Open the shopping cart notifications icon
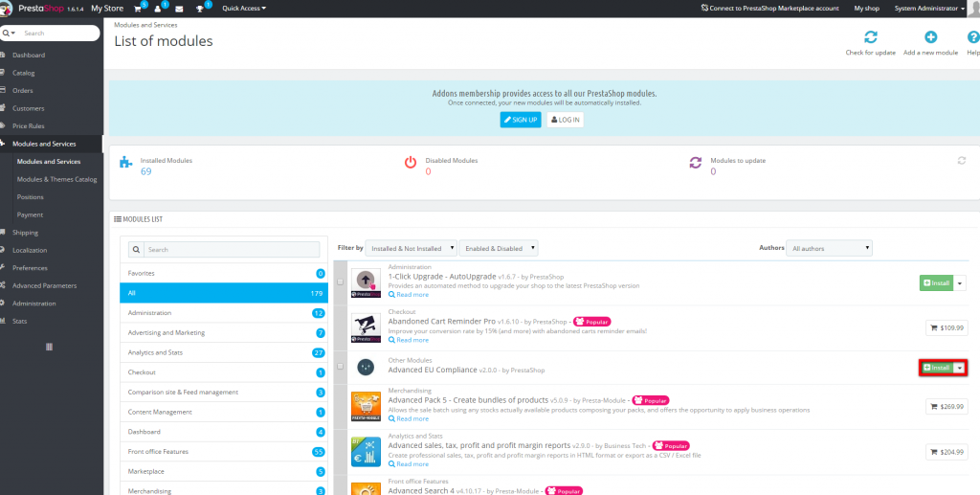Screen dimensions: 980x495 tap(138, 9)
